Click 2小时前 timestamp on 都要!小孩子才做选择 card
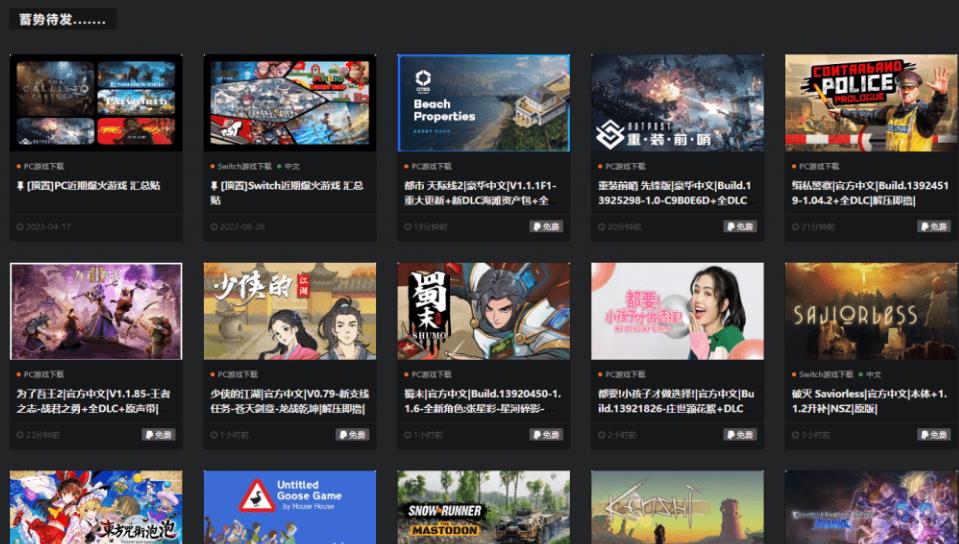The image size is (959, 544). click(x=617, y=434)
